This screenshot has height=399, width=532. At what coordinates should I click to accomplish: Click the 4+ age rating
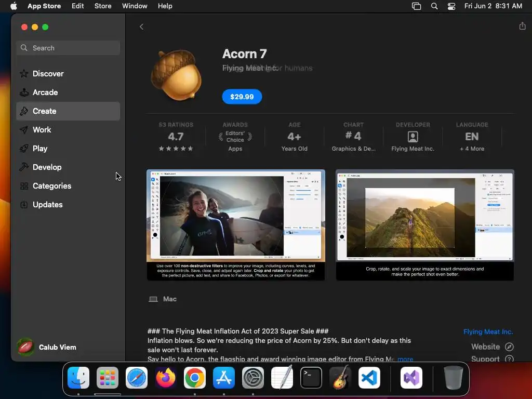point(294,137)
